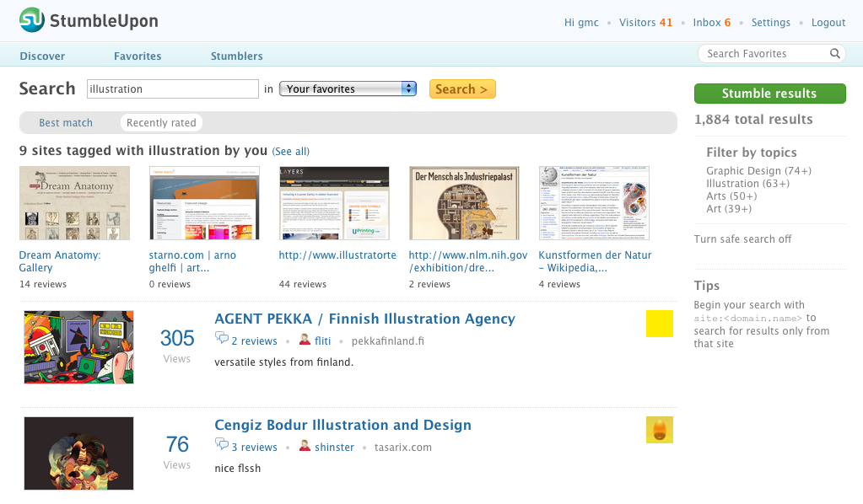
Task: Open the Discover tab
Action: (x=42, y=56)
